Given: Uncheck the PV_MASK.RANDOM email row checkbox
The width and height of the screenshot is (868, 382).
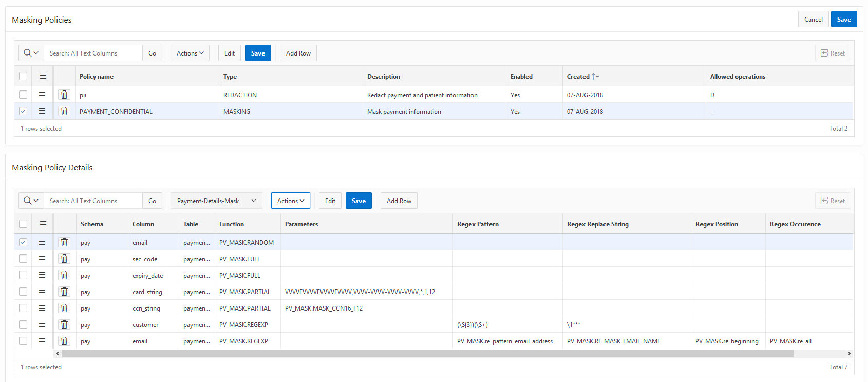Looking at the screenshot, I should pyautogui.click(x=23, y=242).
